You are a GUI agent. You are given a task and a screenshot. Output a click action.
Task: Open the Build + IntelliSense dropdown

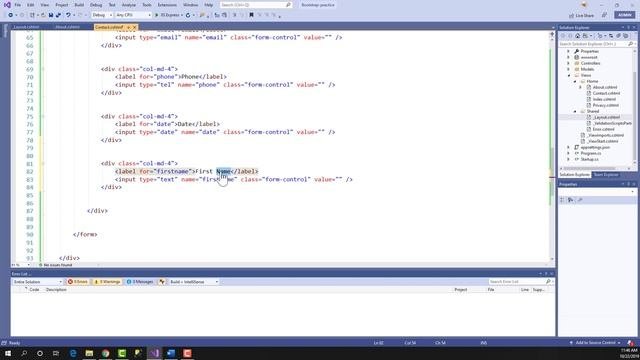click(x=194, y=282)
